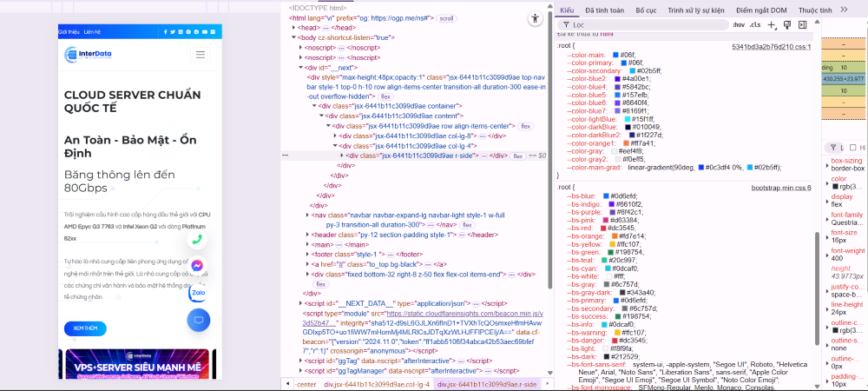Viewport: 868px width, 391px height.
Task: Click the Pinterest icon in site header
Action: click(188, 32)
